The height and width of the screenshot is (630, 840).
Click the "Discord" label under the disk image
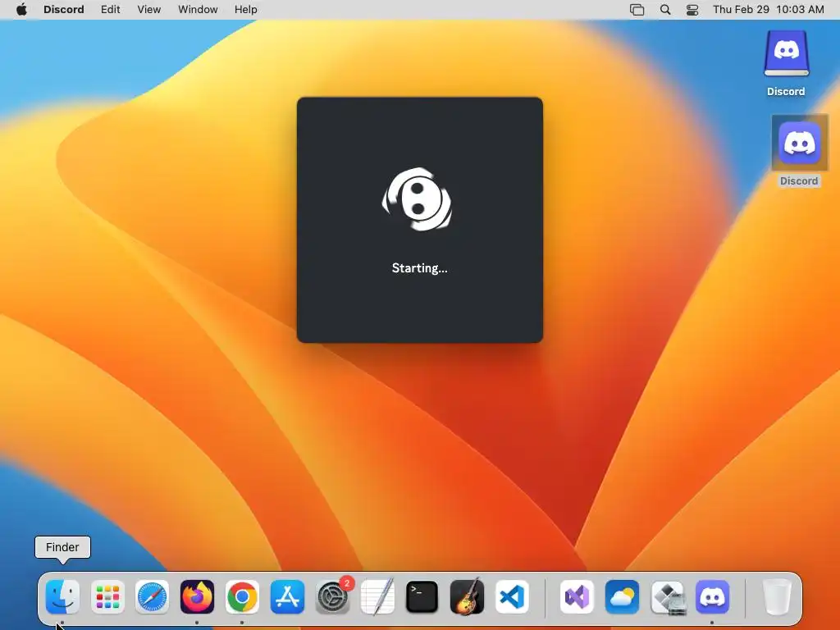(786, 92)
